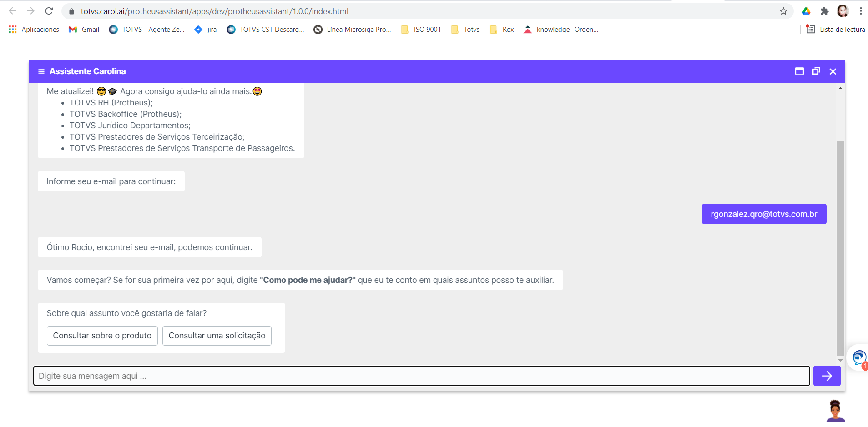The width and height of the screenshot is (868, 427).
Task: Click the bold Como pode me ajudar? text
Action: click(x=308, y=280)
